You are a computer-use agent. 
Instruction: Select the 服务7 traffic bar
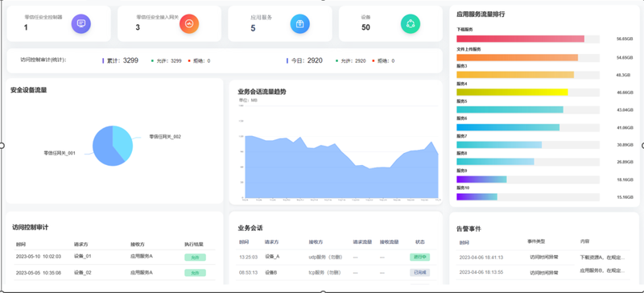point(499,145)
